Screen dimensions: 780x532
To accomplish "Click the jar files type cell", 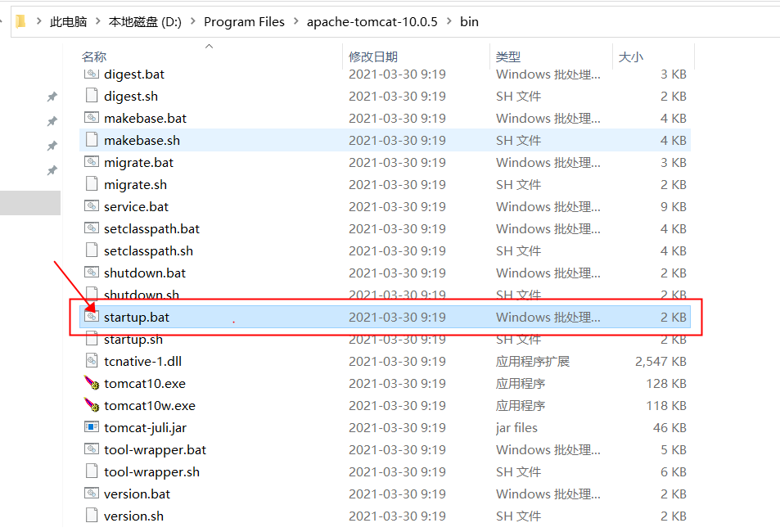I will pos(516,427).
